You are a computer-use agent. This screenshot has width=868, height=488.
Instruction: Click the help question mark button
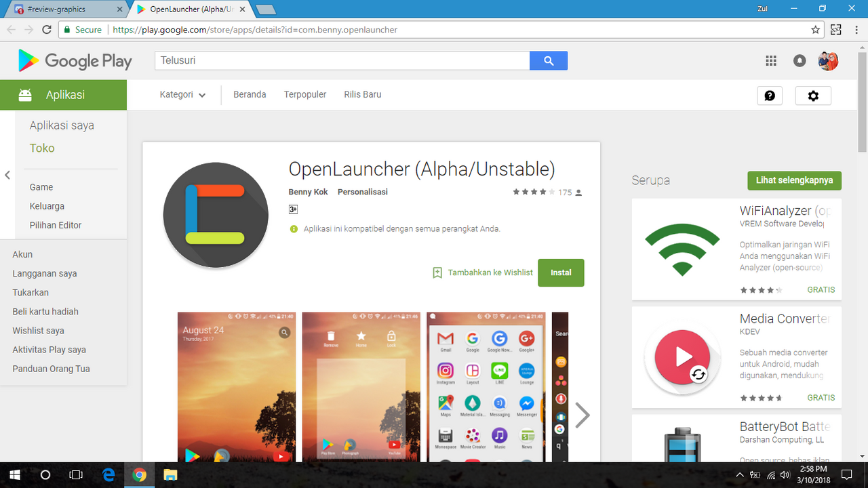click(770, 96)
